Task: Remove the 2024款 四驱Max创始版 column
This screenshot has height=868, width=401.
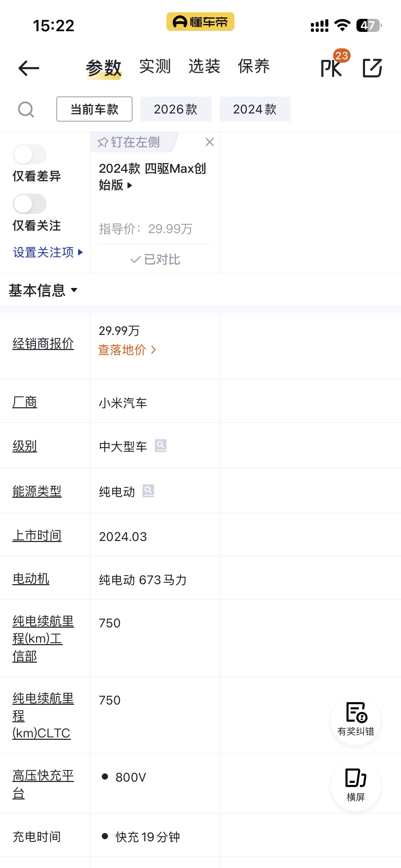Action: [210, 142]
